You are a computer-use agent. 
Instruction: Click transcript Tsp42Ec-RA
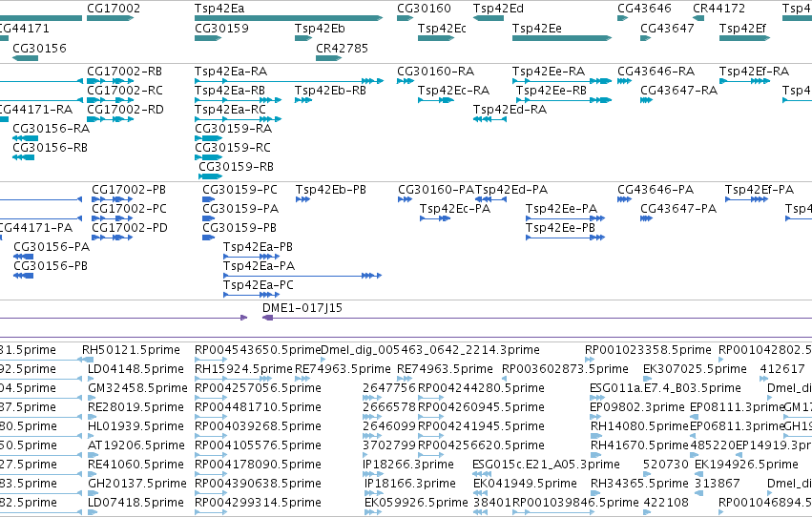(453, 91)
